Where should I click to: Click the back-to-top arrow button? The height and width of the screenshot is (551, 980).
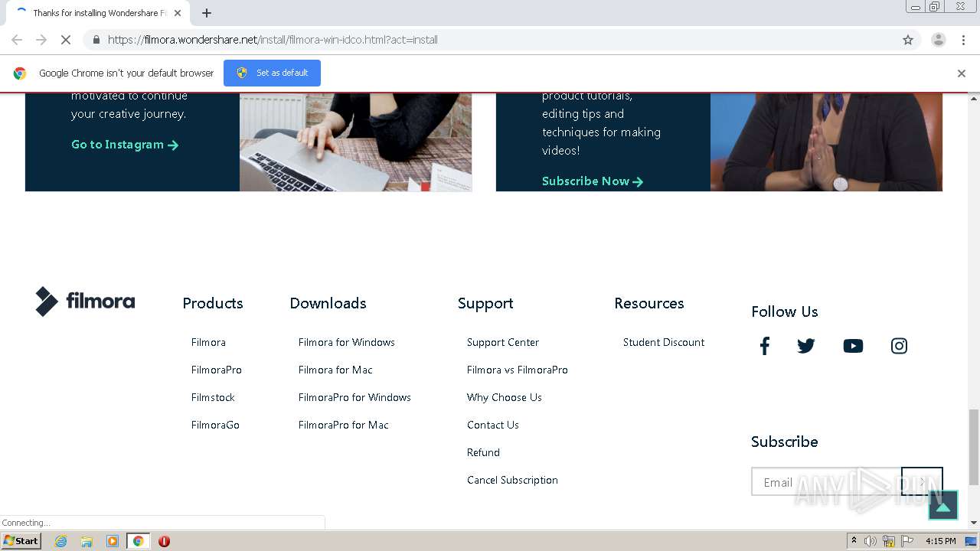943,505
